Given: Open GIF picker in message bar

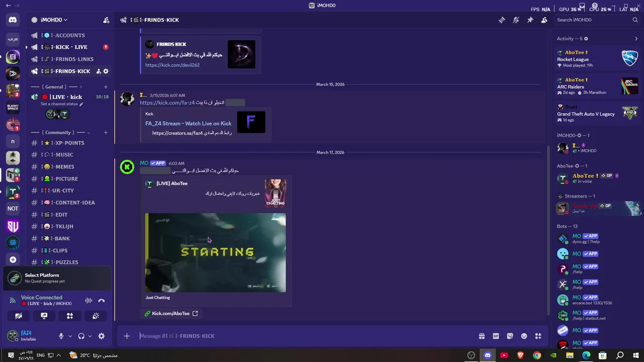Looking at the screenshot, I should (496, 336).
